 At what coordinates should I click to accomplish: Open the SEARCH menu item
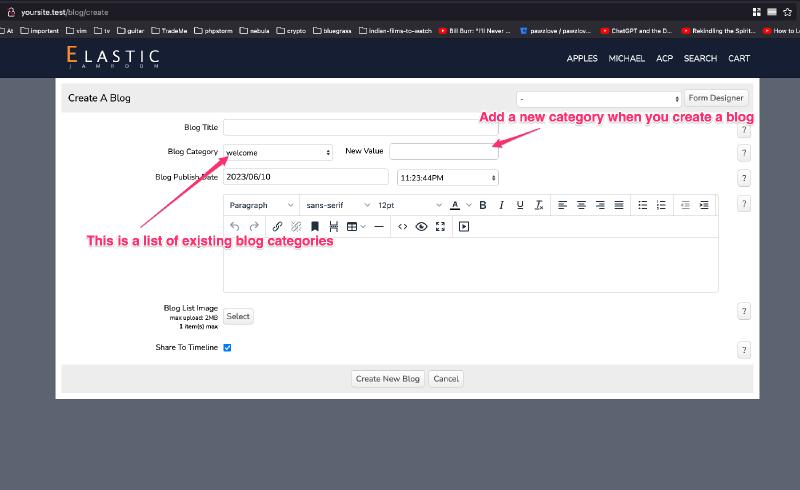(700, 59)
